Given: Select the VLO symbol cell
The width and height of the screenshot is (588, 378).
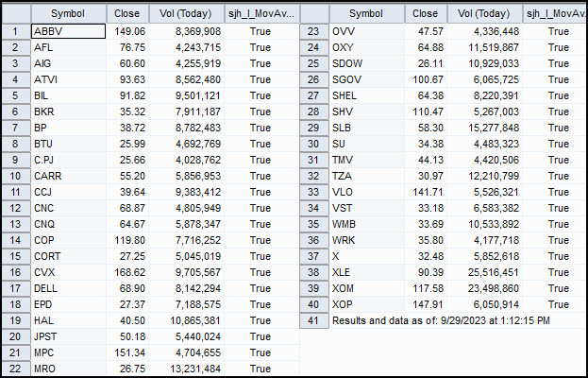Looking at the screenshot, I should [367, 192].
